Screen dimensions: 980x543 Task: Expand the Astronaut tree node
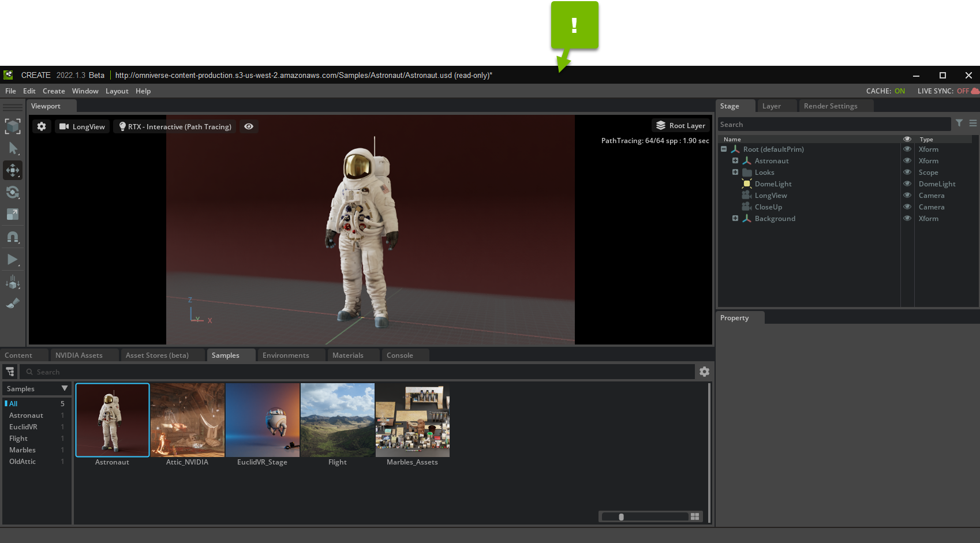tap(735, 161)
